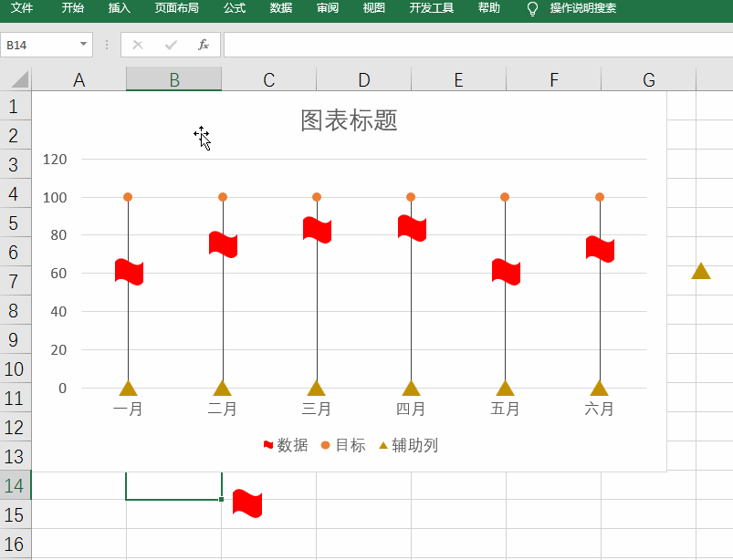Click the gold triangle marker at 一月
Image resolution: width=733 pixels, height=560 pixels.
(x=128, y=389)
